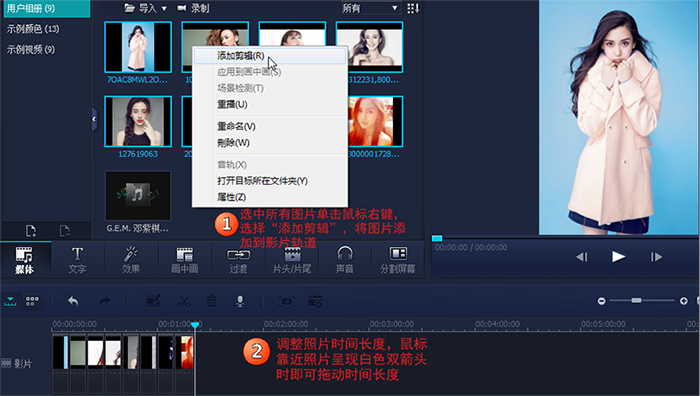Click the timeline zoom in plus icon

click(683, 301)
